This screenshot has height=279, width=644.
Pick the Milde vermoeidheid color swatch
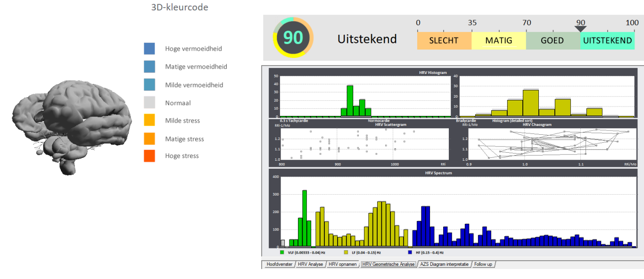tap(149, 85)
